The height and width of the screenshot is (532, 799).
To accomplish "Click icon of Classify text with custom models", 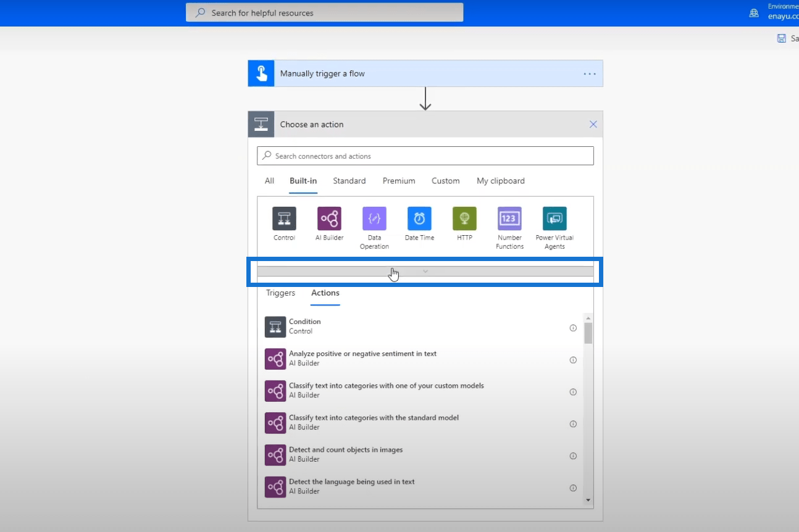I will pos(275,391).
